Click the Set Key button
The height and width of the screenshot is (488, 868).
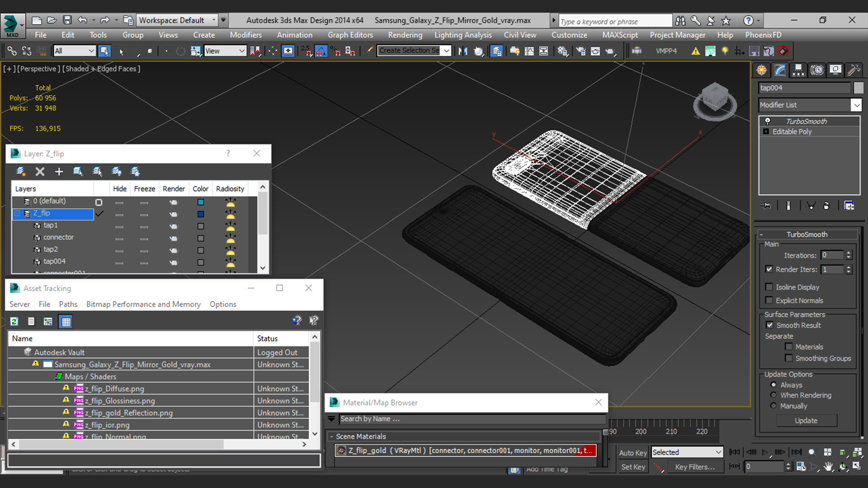tap(633, 467)
